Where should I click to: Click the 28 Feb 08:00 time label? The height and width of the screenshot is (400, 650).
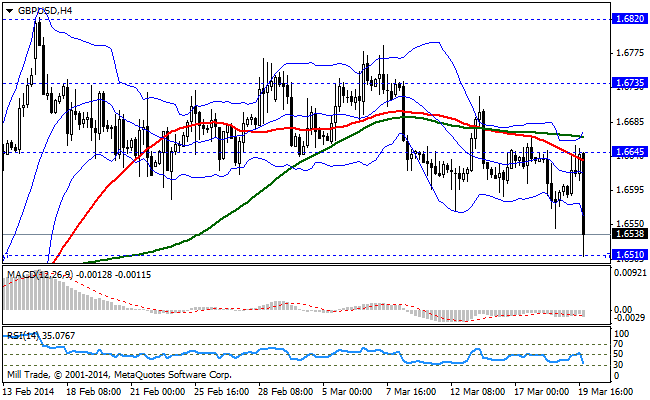click(286, 392)
